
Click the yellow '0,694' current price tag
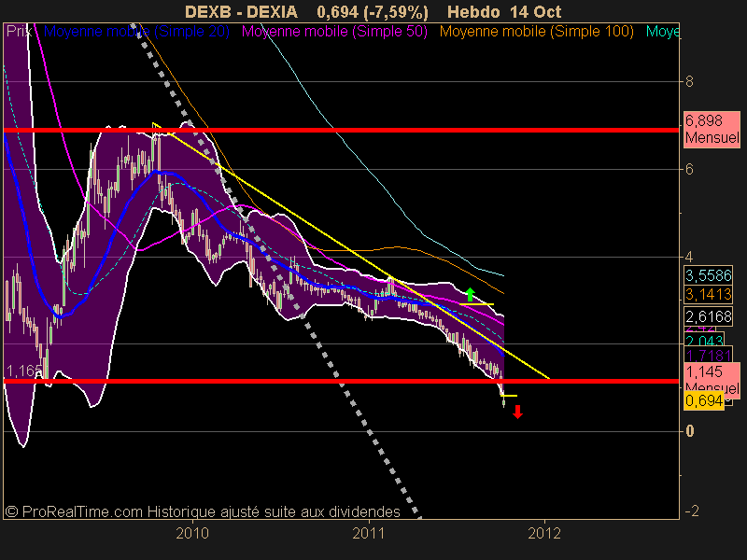pos(704,401)
